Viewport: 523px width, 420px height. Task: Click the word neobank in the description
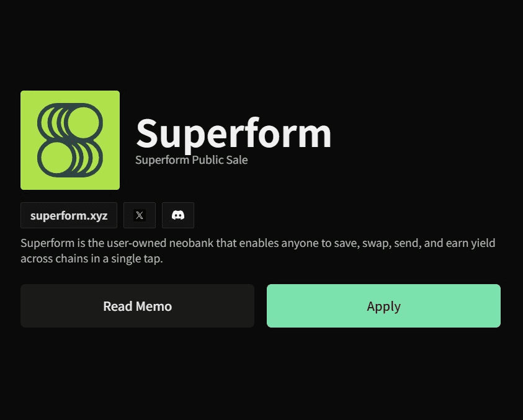(188, 243)
